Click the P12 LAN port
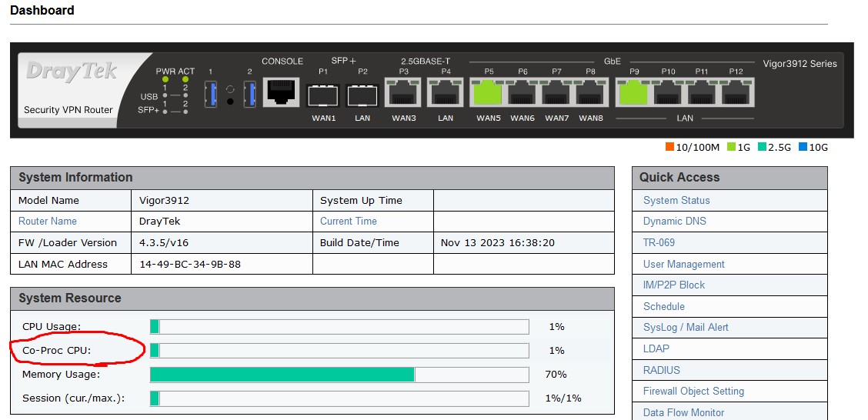This screenshot has width=868, height=420. 736,93
